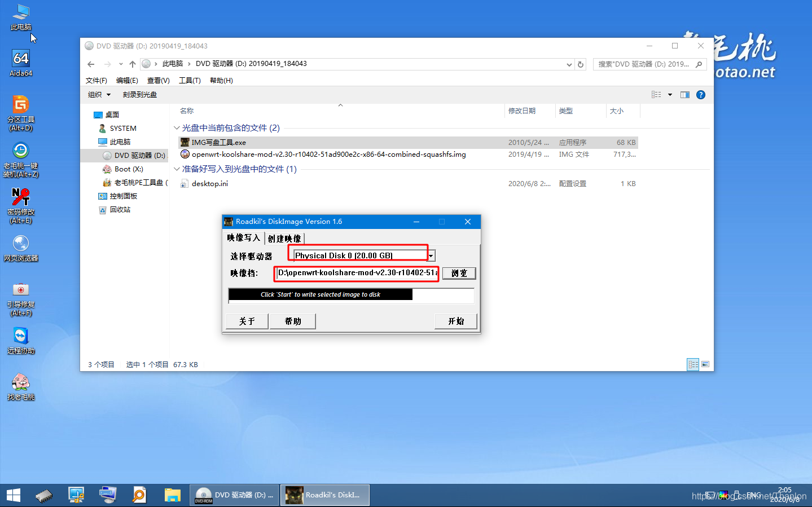Image resolution: width=812 pixels, height=507 pixels.
Task: Open the 文件(F) menu
Action: [x=96, y=81]
